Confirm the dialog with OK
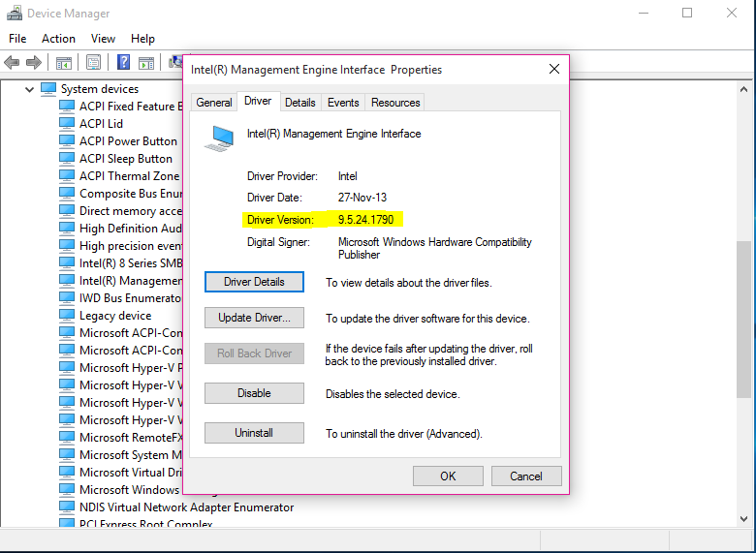 [448, 476]
